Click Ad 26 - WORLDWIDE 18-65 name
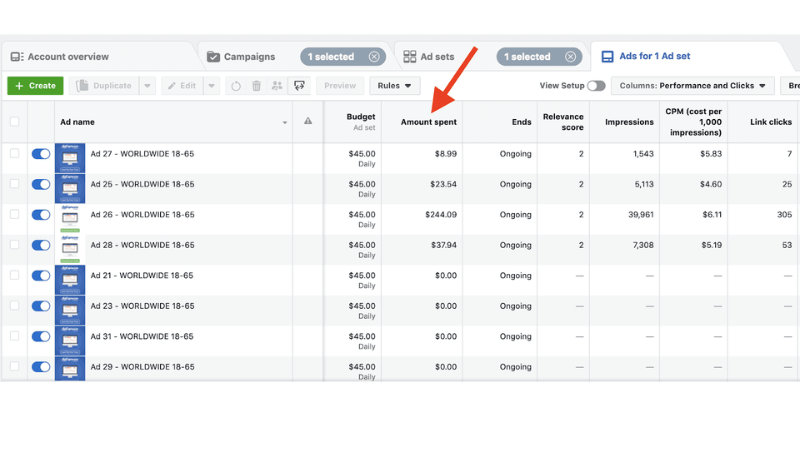800x450 pixels. click(x=142, y=215)
